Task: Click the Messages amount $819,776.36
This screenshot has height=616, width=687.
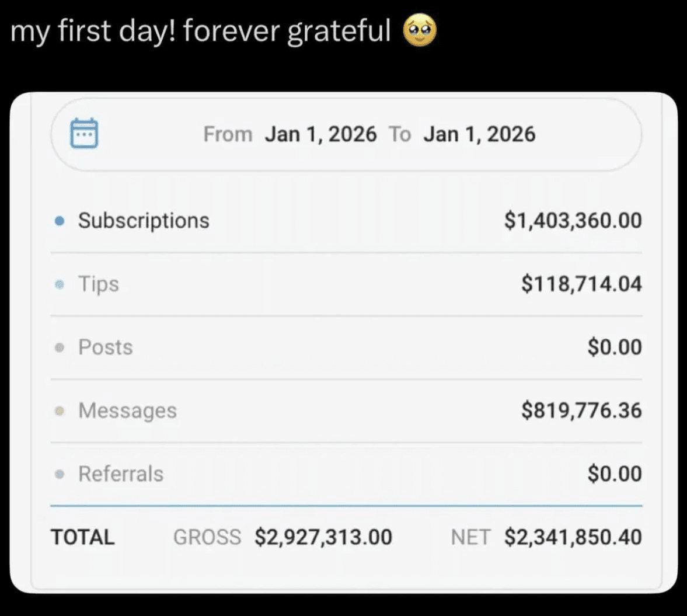Action: tap(581, 411)
